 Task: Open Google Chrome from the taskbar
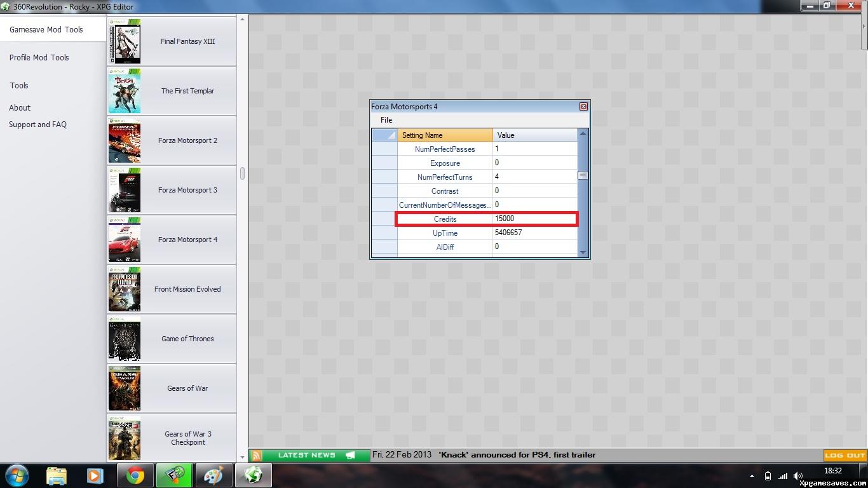[135, 475]
